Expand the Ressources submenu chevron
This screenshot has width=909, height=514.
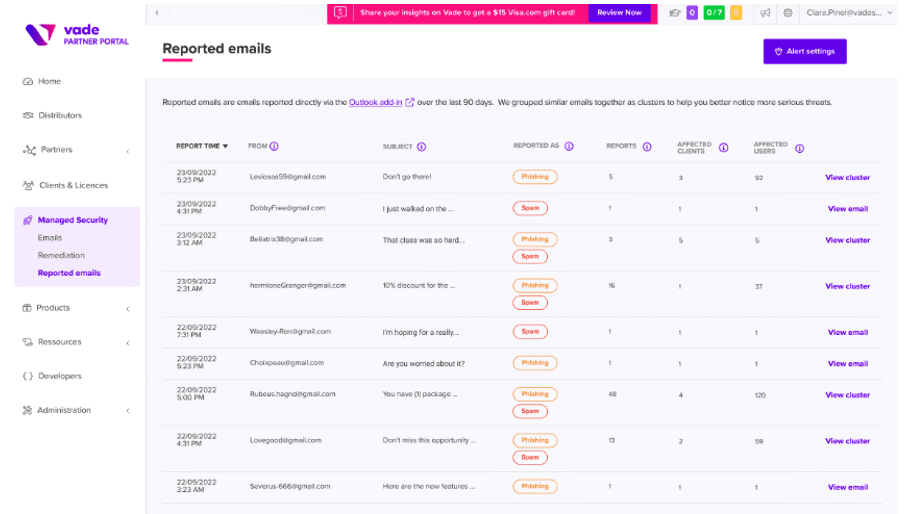pos(128,343)
